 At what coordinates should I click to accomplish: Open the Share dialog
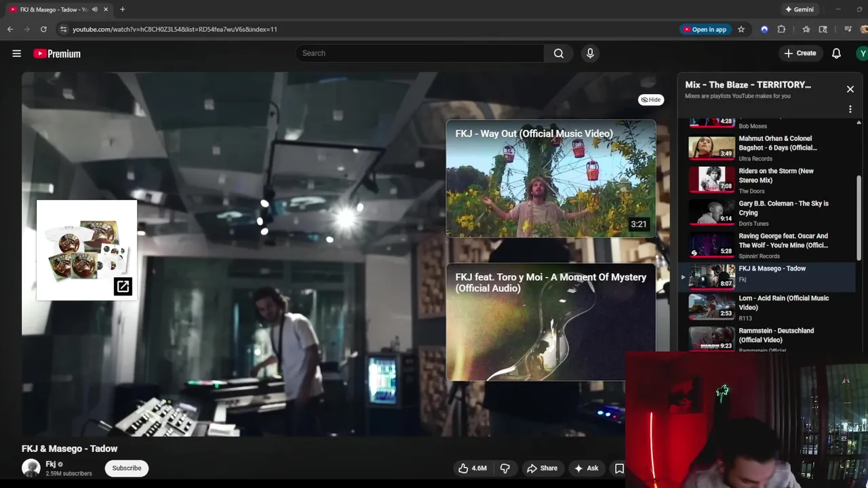click(x=542, y=468)
